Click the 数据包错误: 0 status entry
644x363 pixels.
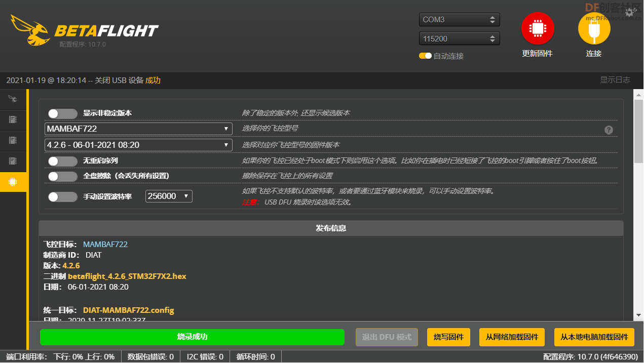[150, 357]
